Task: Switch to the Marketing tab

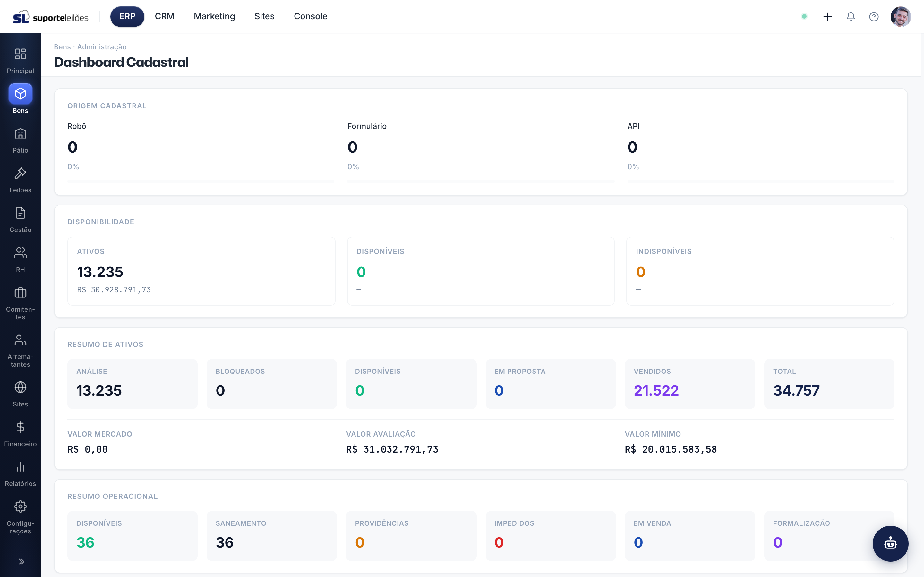Action: coord(214,16)
